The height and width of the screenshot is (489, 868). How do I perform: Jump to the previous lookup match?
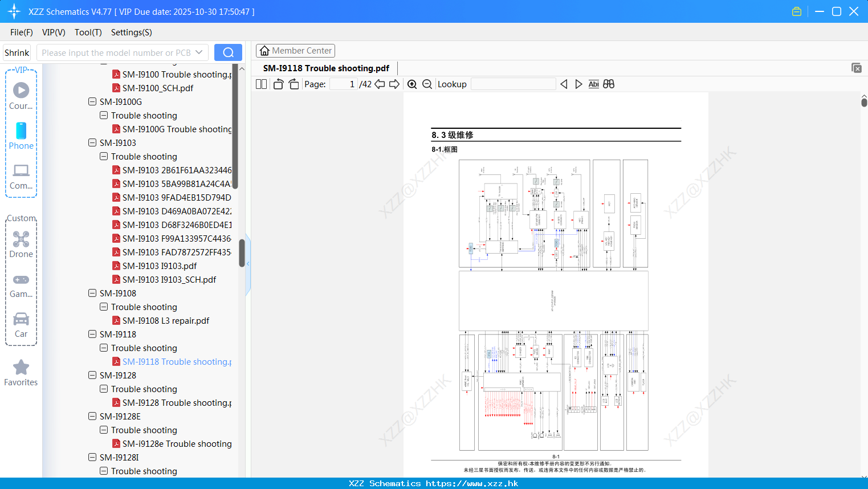coord(564,84)
